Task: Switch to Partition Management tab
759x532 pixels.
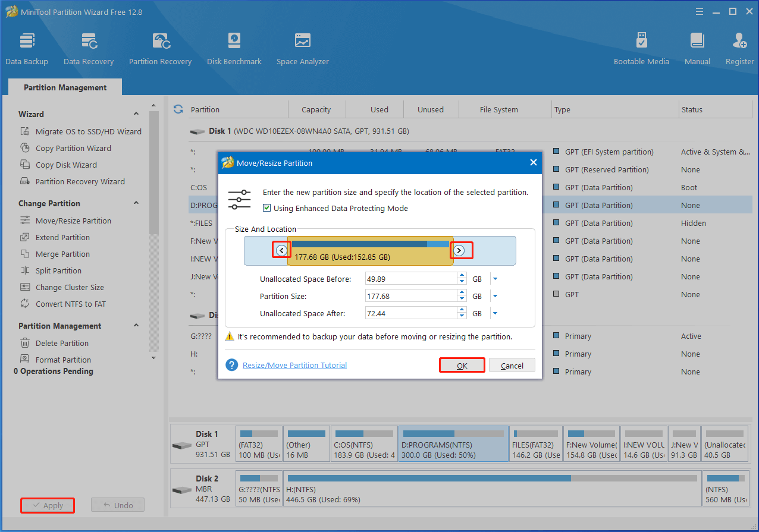Action: point(65,87)
